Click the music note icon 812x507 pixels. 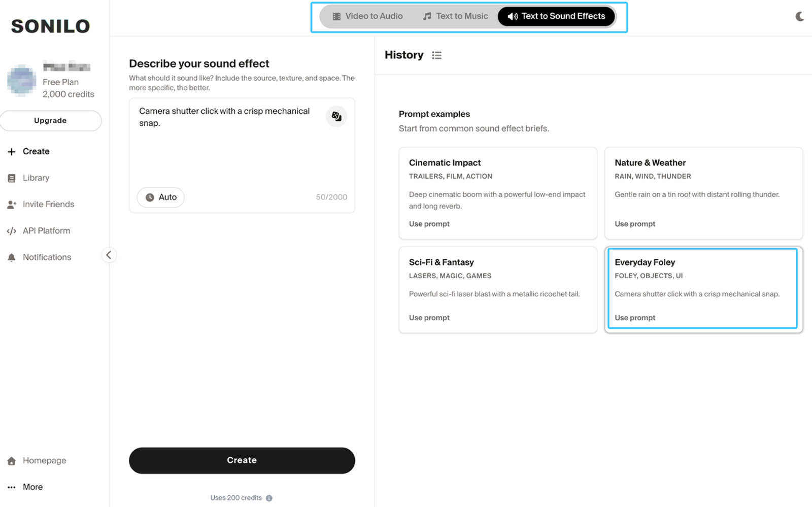coord(427,16)
